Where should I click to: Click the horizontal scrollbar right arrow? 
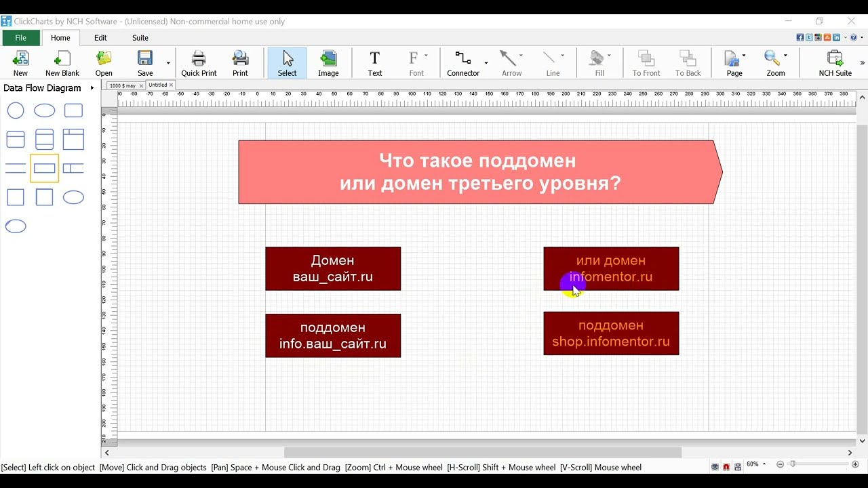tap(850, 452)
